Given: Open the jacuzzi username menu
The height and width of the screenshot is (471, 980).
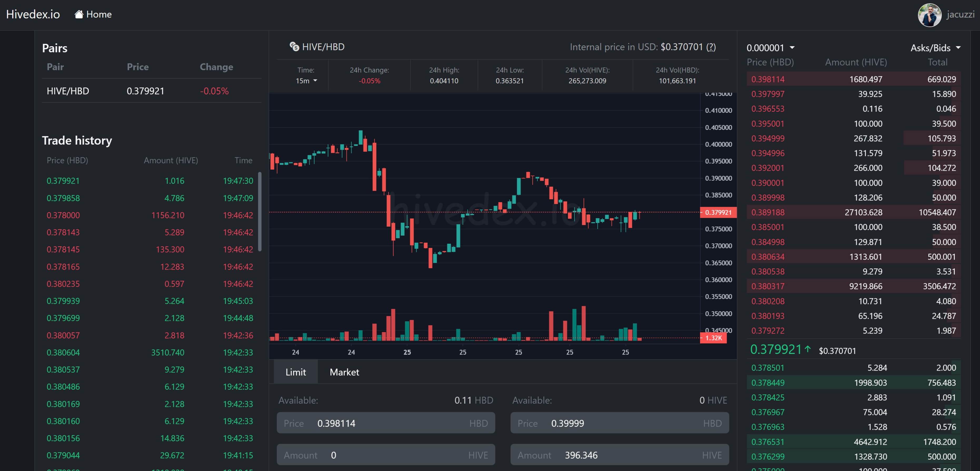Looking at the screenshot, I should coord(960,14).
